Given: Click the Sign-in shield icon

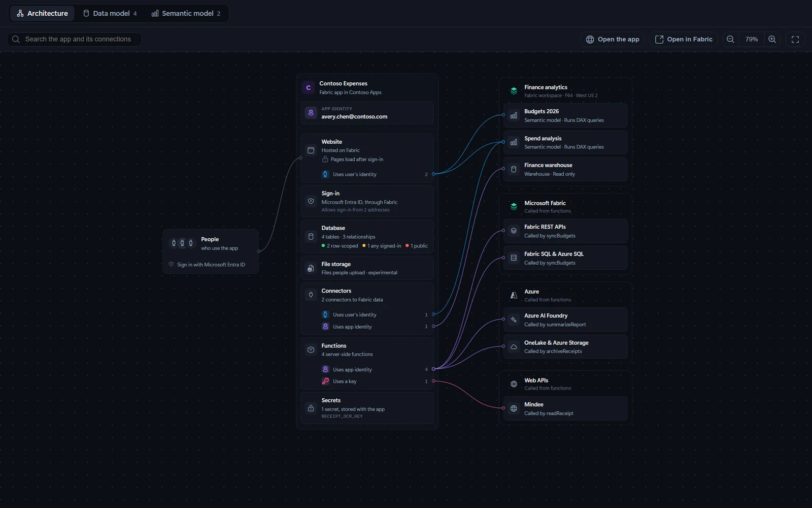Looking at the screenshot, I should click(x=311, y=201).
